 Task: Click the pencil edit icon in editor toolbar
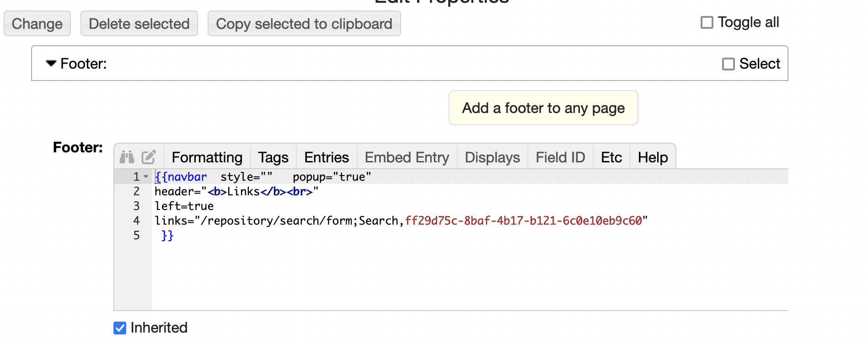tap(149, 157)
